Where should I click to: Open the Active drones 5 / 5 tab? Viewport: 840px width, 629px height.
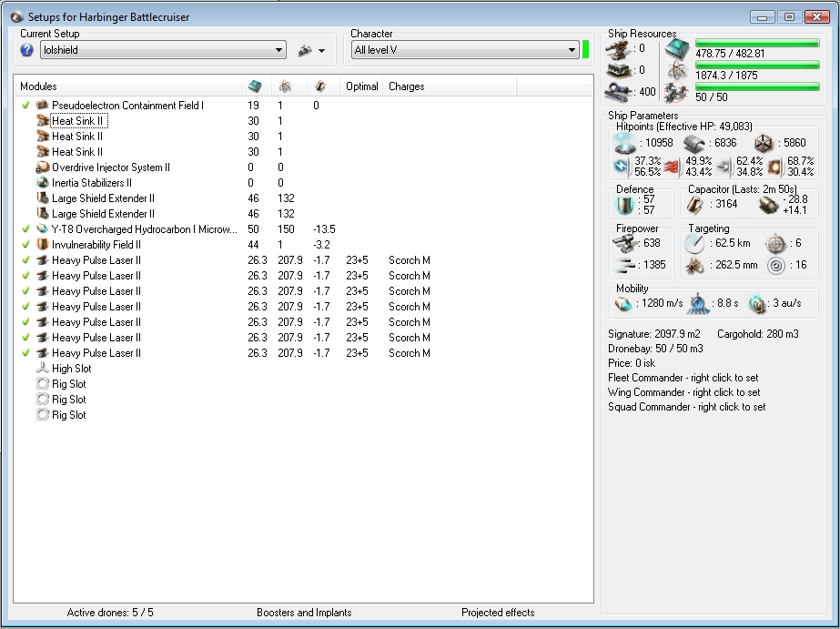110,613
